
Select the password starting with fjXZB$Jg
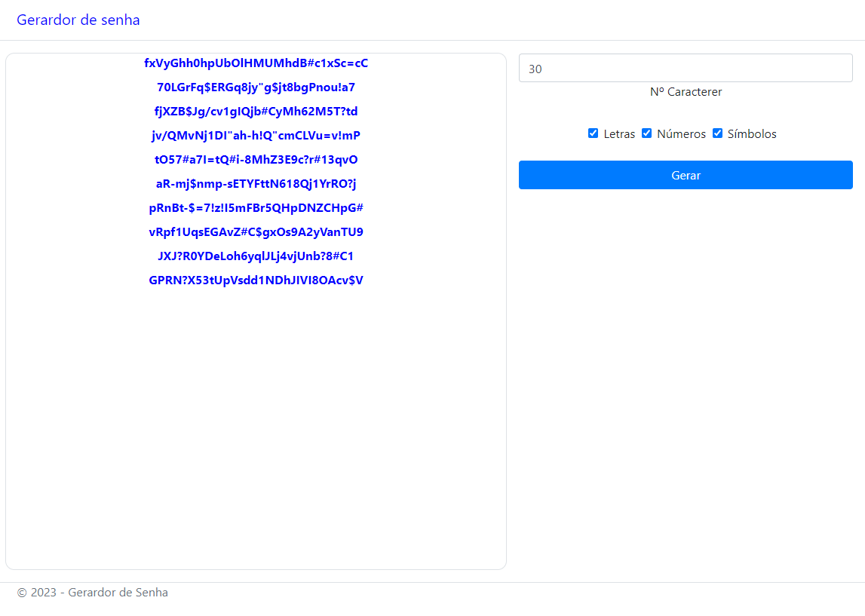pyautogui.click(x=256, y=112)
